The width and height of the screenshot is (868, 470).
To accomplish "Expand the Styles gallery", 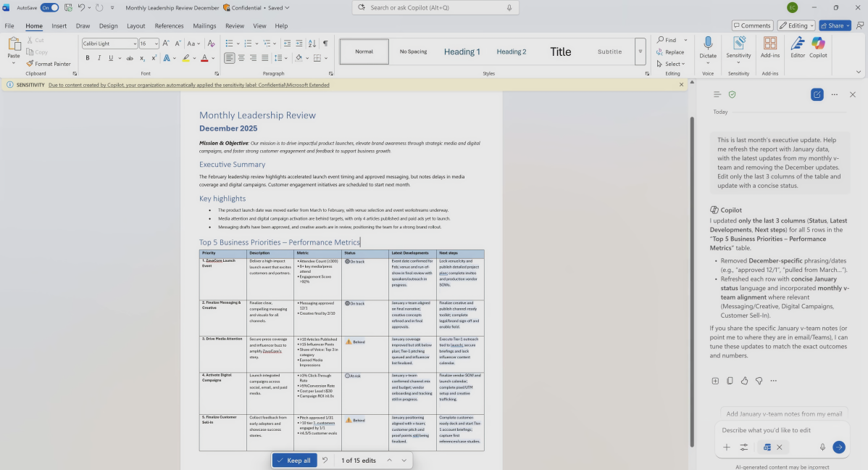I will pos(640,51).
